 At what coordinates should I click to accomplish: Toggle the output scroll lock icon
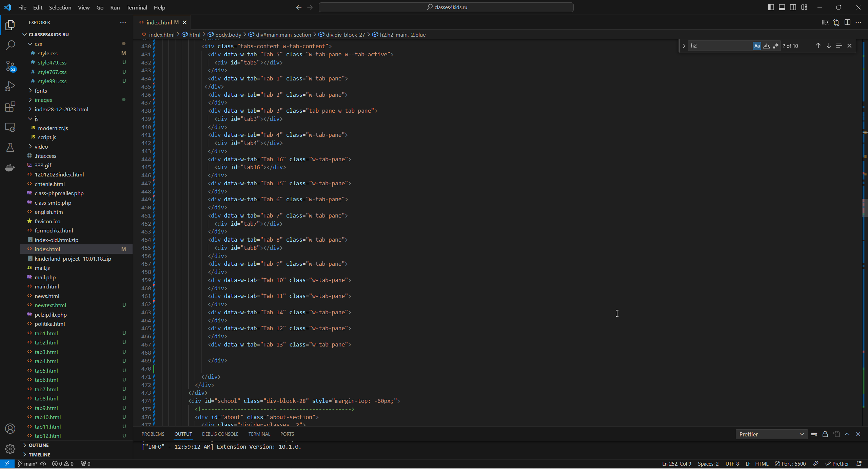point(825,434)
